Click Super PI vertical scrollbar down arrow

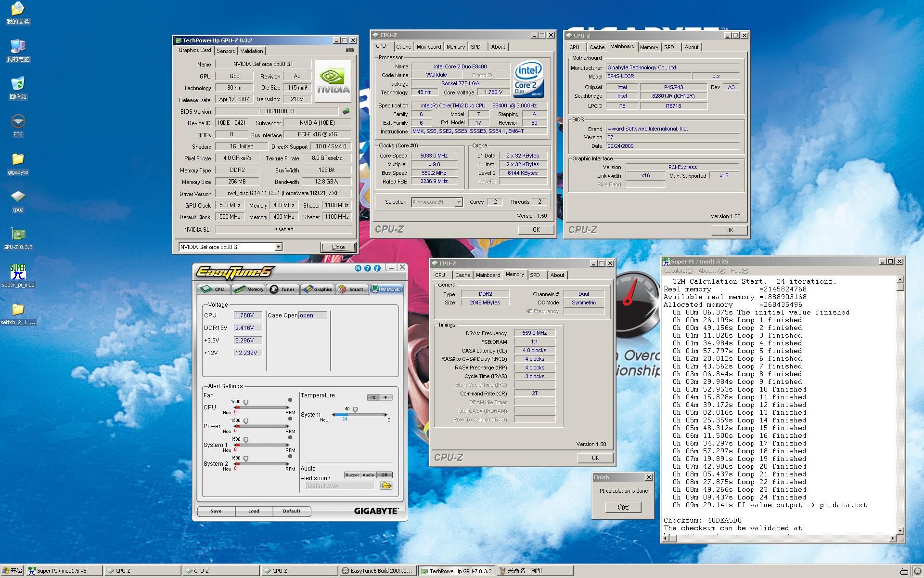tap(900, 530)
